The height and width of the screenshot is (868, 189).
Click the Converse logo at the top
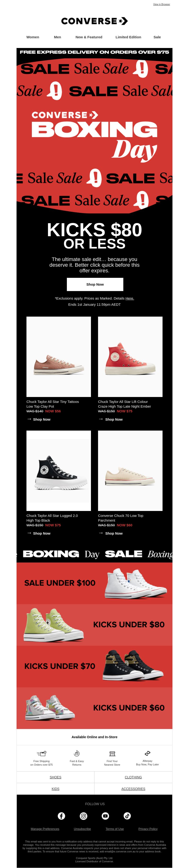point(95,21)
